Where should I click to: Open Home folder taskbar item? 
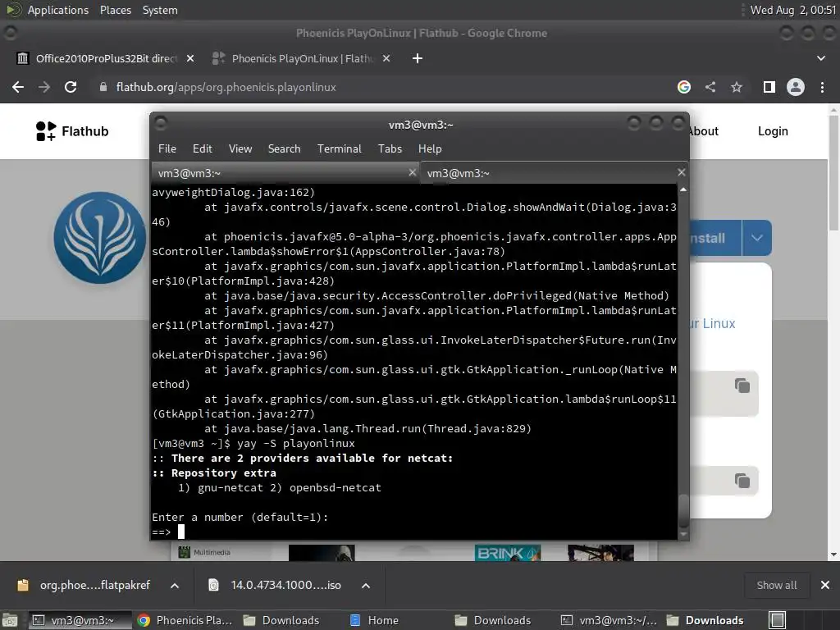396,620
